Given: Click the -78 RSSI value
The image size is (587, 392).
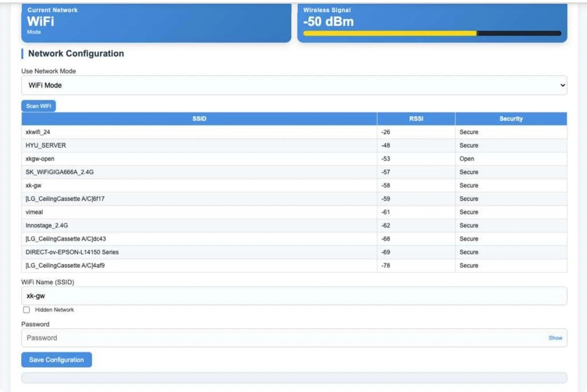Looking at the screenshot, I should [x=386, y=266].
